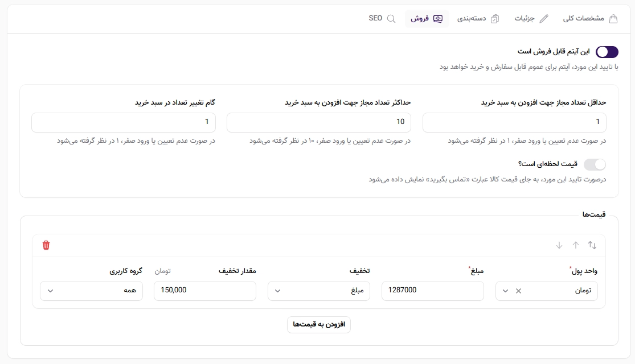Viewport: 635px width, 364px height.
Task: Click the pencil icon beside جزئیات
Action: point(544,19)
